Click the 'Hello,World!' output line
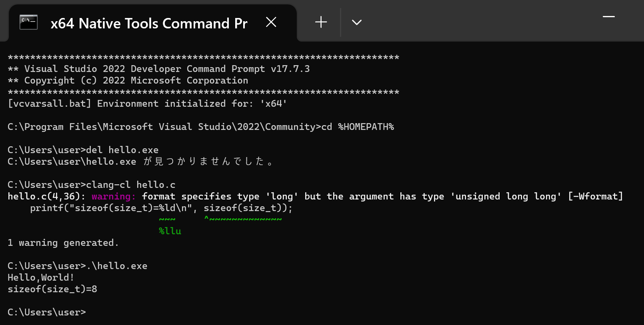Viewport: 644px width, 325px height. [x=41, y=277]
